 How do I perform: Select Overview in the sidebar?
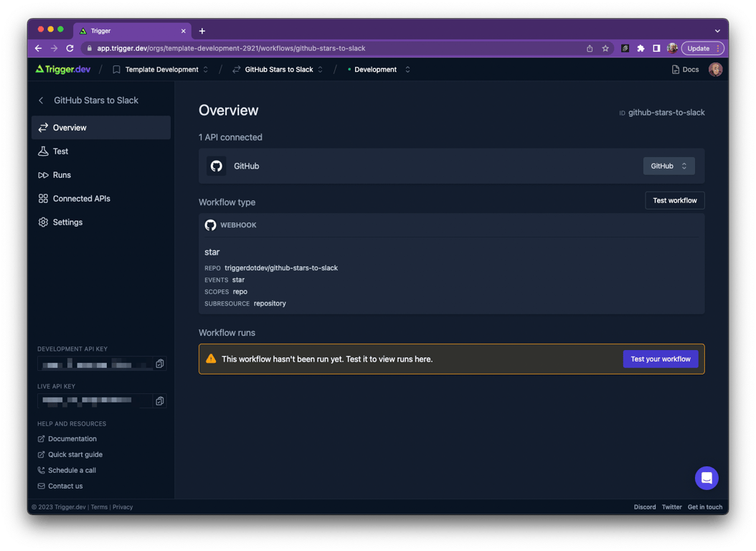click(x=100, y=128)
